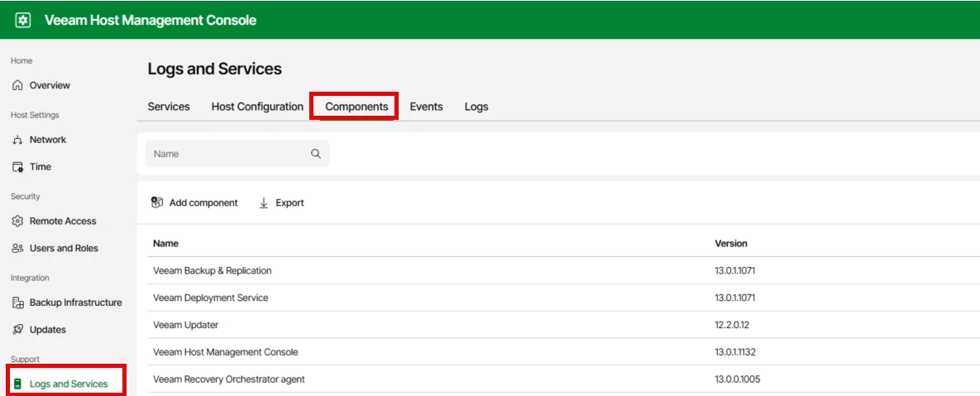Click the Users and Roles people icon
The height and width of the screenshot is (396, 980).
(17, 248)
